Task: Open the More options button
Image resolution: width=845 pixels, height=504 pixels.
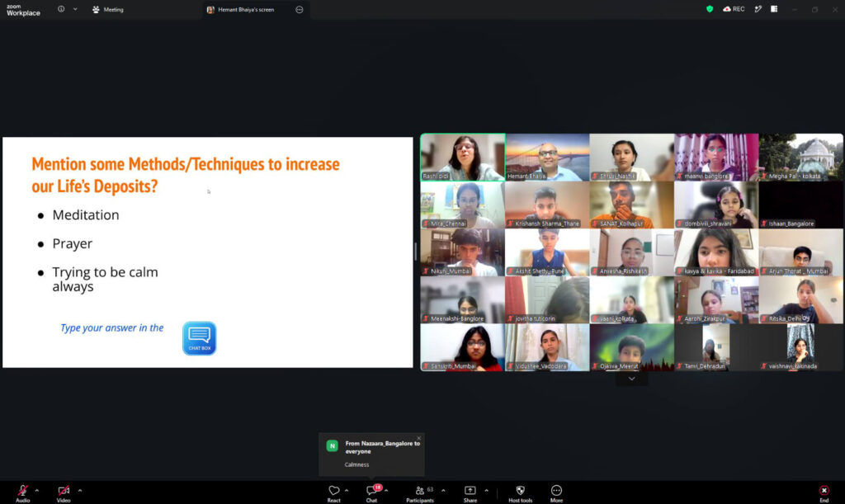Action: 556,492
